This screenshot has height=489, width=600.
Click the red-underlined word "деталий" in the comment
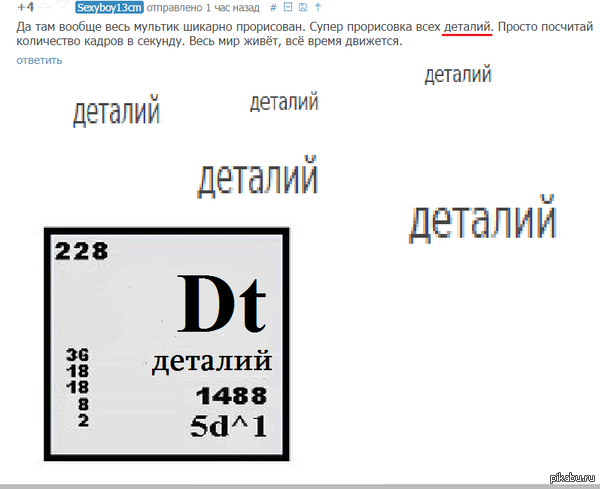click(467, 24)
